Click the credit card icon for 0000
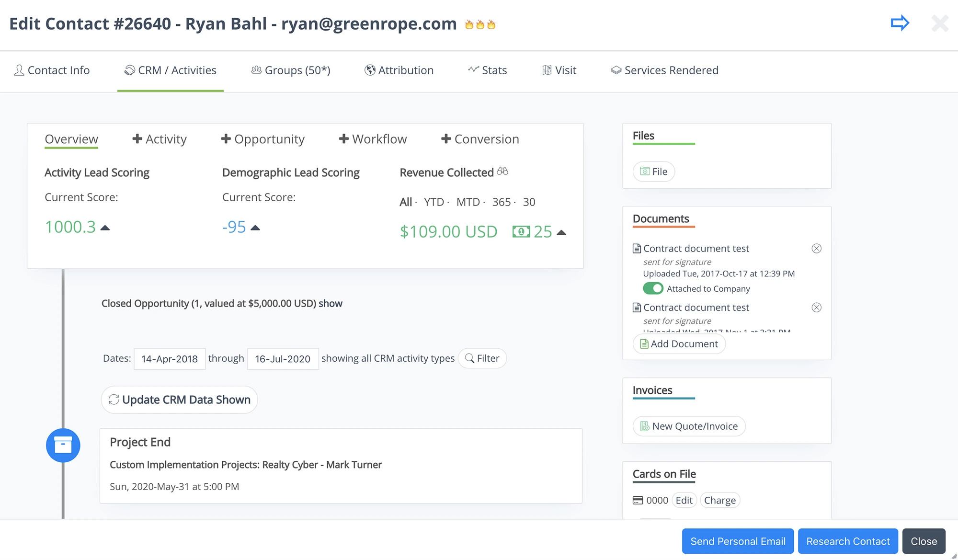This screenshot has width=958, height=560. (x=638, y=500)
